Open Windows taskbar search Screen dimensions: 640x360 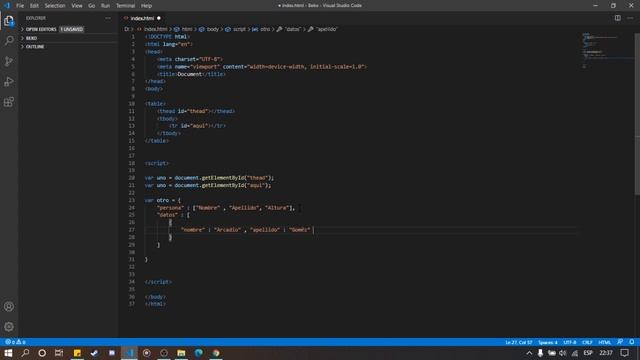click(25, 353)
